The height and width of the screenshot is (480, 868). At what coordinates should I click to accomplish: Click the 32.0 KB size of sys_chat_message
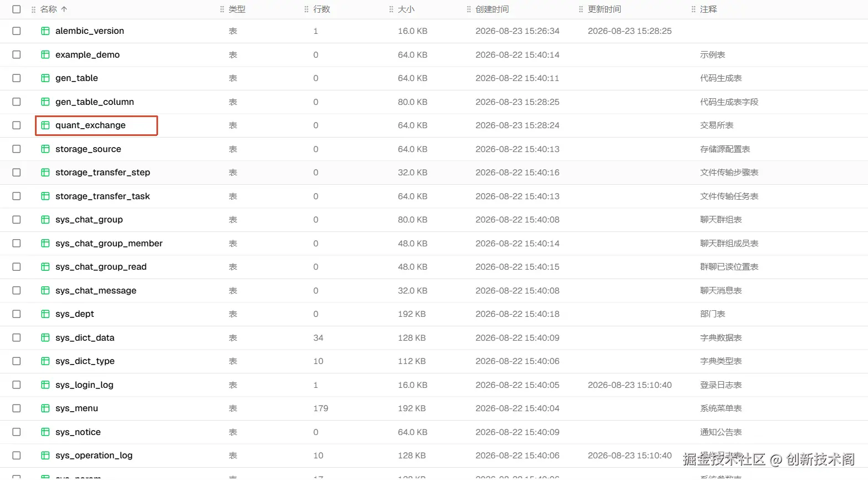coord(413,291)
